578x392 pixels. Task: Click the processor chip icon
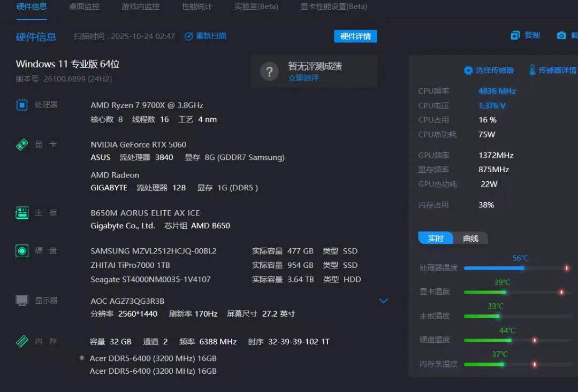pyautogui.click(x=22, y=105)
